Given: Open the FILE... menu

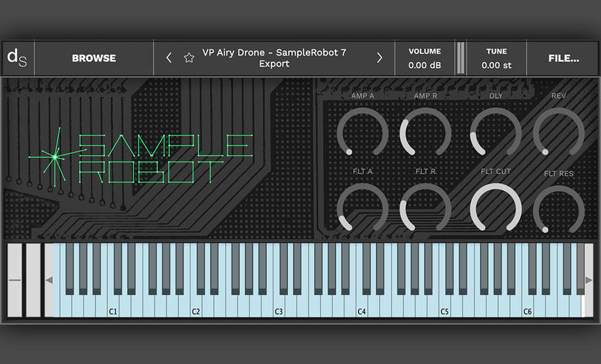Looking at the screenshot, I should coord(563,58).
